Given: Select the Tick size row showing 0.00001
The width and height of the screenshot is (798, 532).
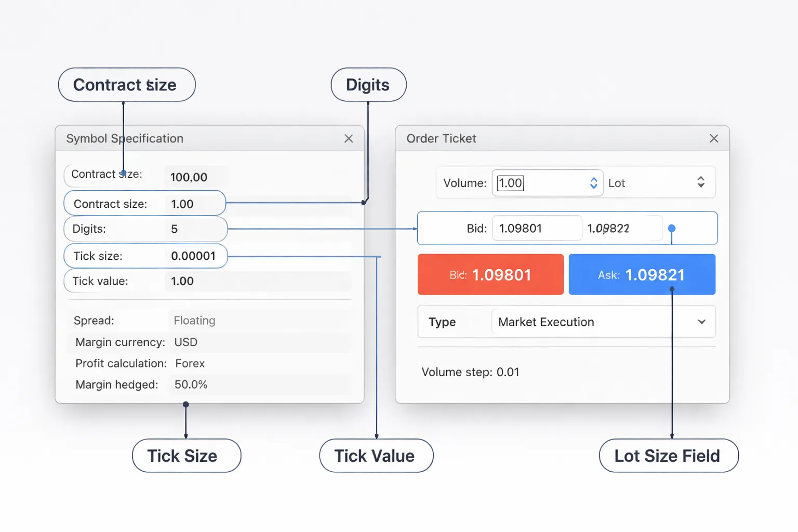Looking at the screenshot, I should pos(144,256).
